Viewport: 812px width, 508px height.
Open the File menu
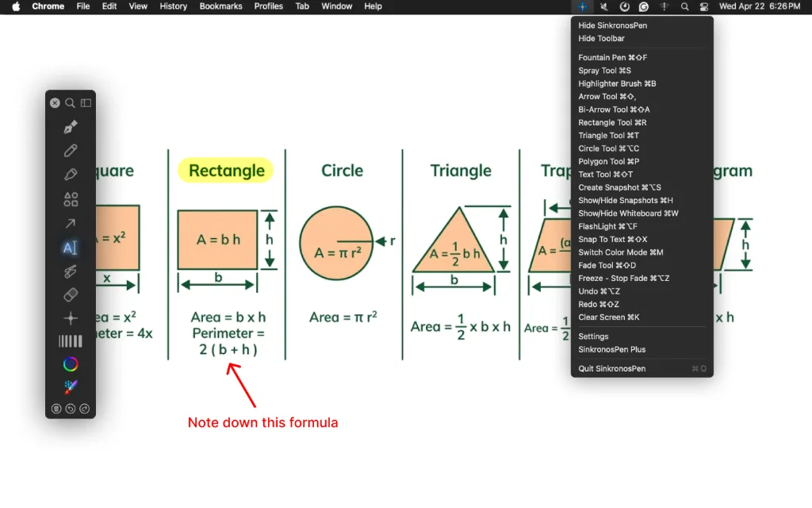coord(82,6)
